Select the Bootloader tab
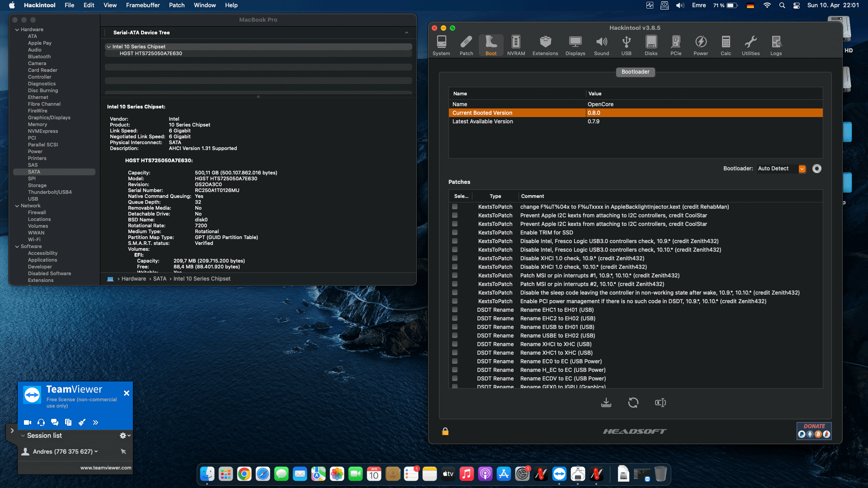 point(635,72)
